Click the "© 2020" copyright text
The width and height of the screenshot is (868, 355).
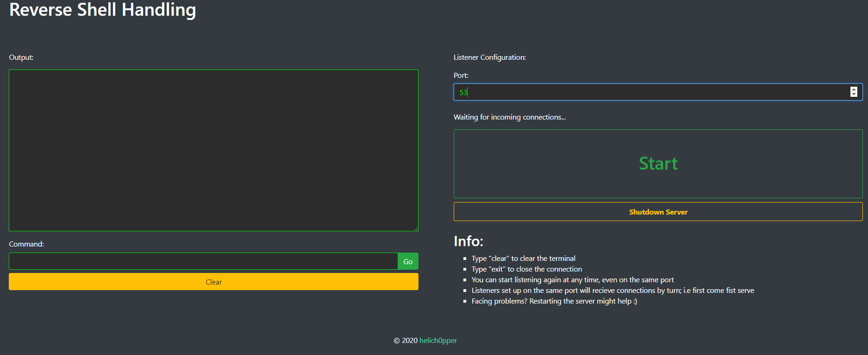coord(406,340)
